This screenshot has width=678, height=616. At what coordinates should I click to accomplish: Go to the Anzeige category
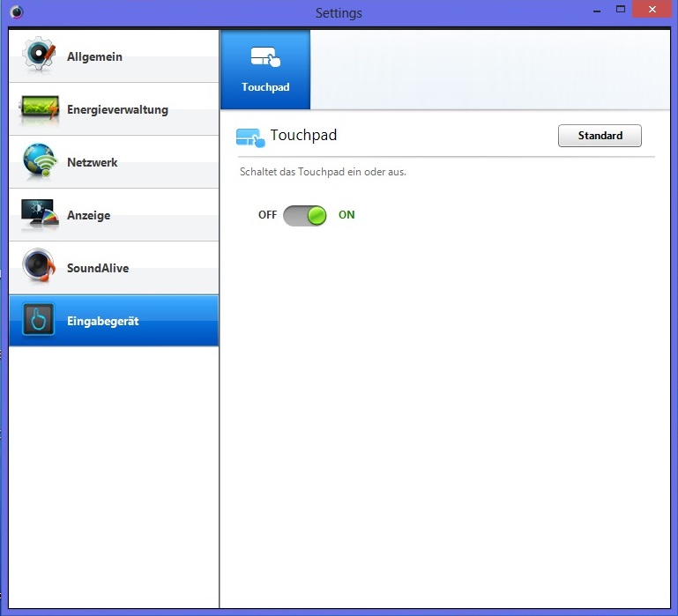point(114,215)
